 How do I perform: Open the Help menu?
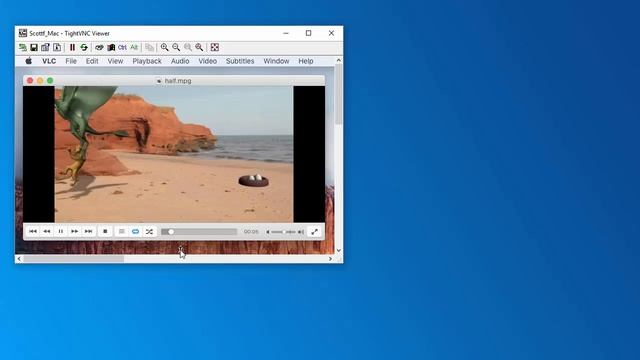pyautogui.click(x=306, y=61)
